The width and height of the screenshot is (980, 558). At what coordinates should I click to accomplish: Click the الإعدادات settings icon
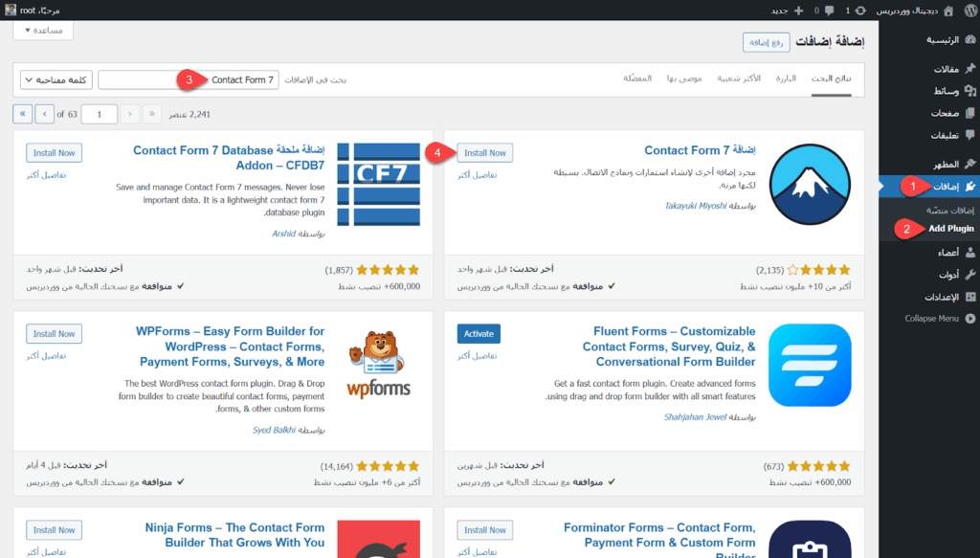click(x=970, y=297)
